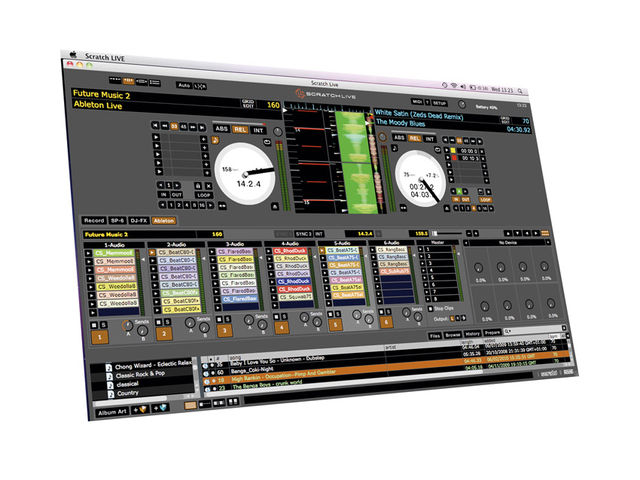Click LOOP button on right deck

pos(486,200)
